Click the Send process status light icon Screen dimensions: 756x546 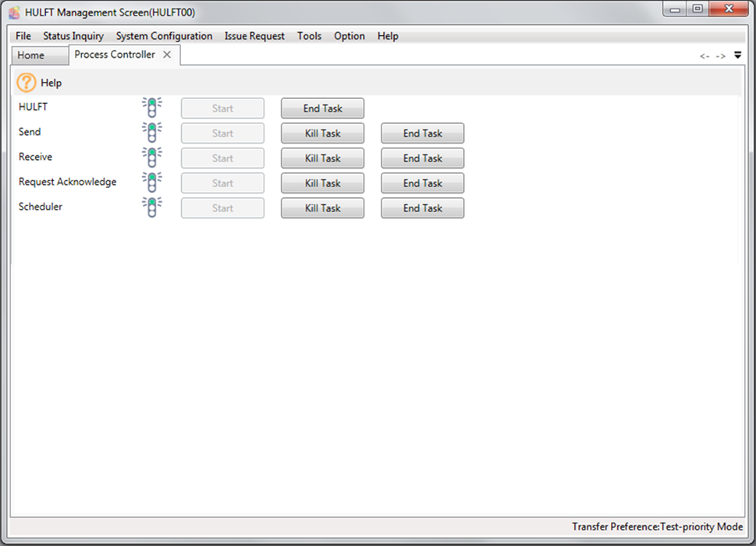point(152,133)
